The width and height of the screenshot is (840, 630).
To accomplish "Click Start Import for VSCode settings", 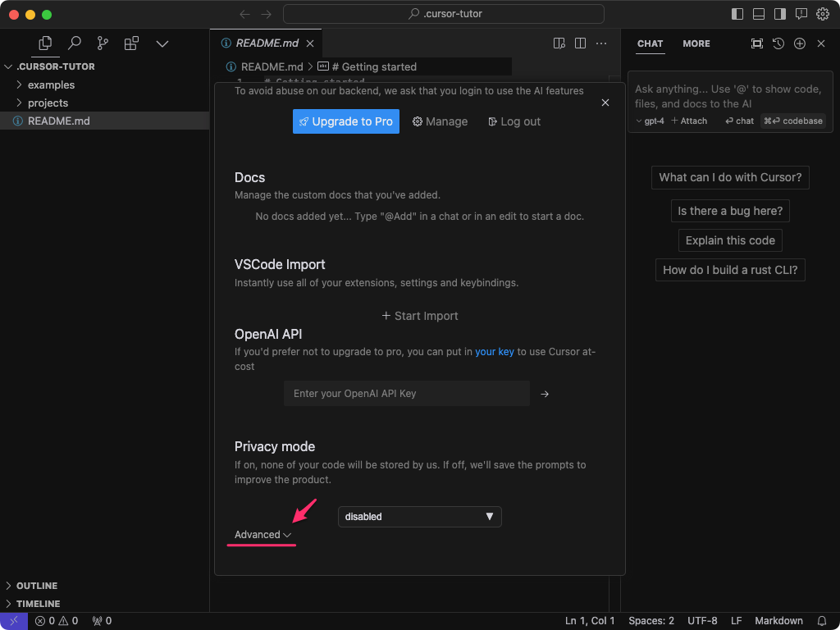I will point(420,316).
